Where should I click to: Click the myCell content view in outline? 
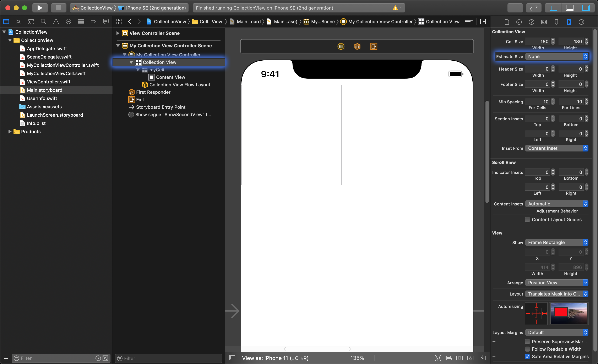[x=170, y=77]
